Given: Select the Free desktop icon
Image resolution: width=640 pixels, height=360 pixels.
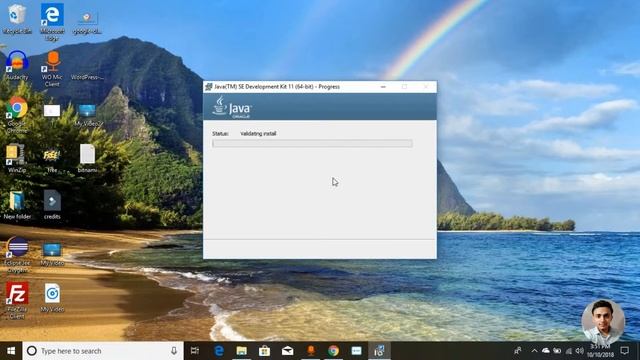Looking at the screenshot, I should pyautogui.click(x=52, y=160).
